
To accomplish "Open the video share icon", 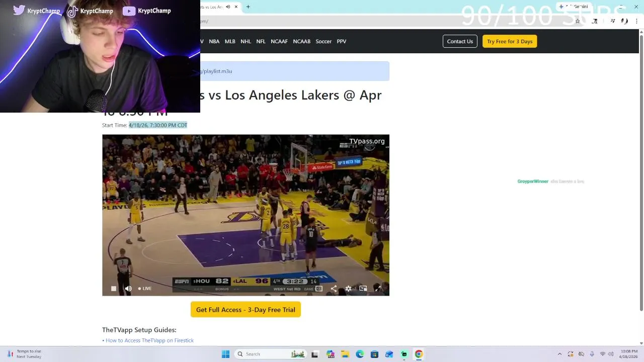I will [334, 289].
